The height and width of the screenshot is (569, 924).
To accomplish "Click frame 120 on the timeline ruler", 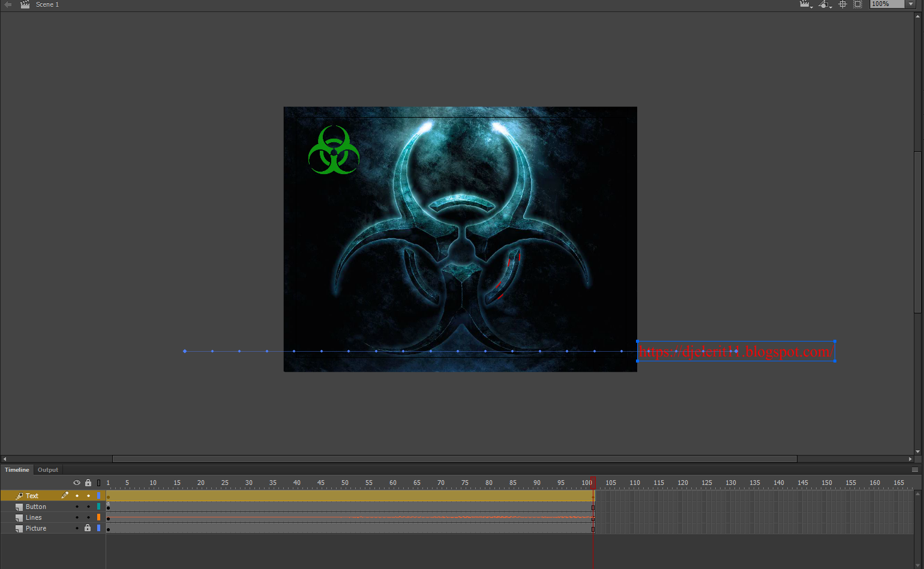I will (x=683, y=483).
